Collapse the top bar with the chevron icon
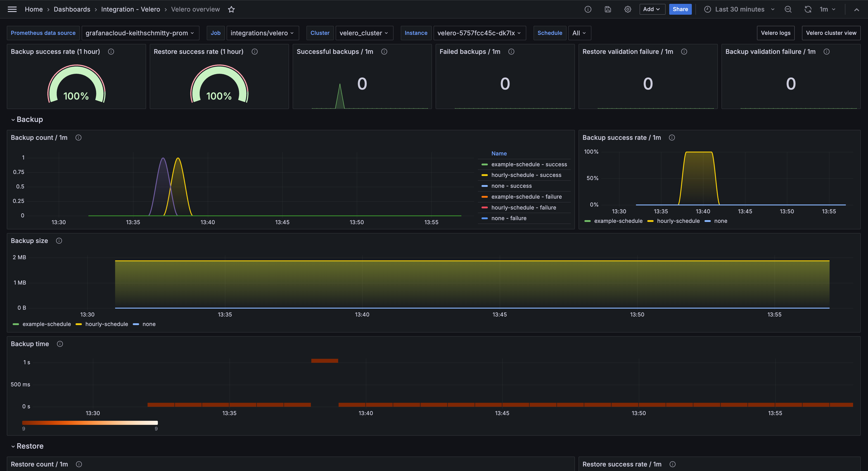This screenshot has width=868, height=471. pyautogui.click(x=856, y=9)
